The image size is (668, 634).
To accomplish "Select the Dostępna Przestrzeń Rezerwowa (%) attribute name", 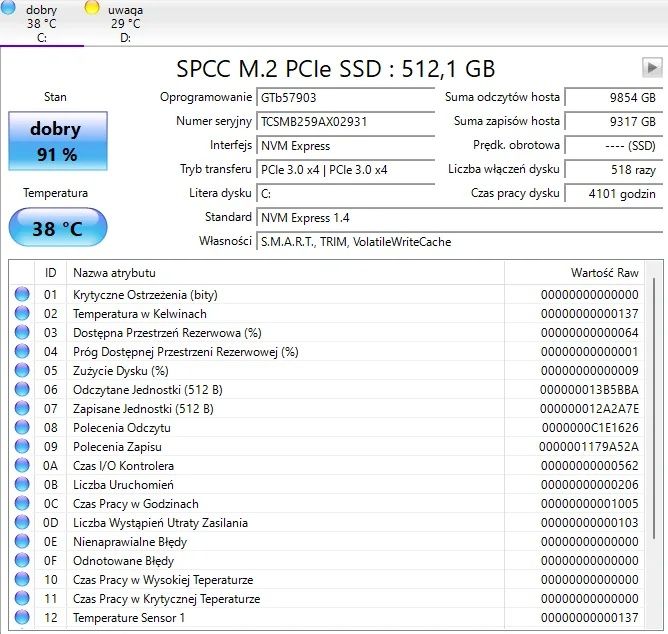I will tap(167, 333).
